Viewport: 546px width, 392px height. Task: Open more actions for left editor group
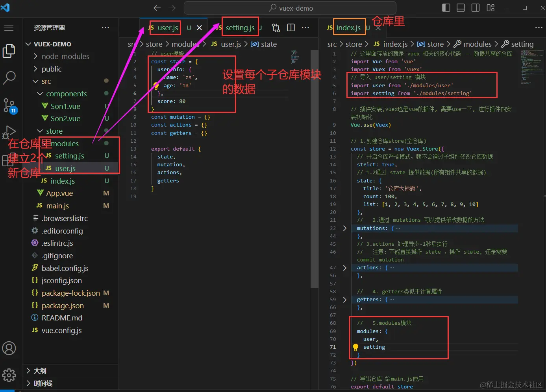[x=305, y=28]
